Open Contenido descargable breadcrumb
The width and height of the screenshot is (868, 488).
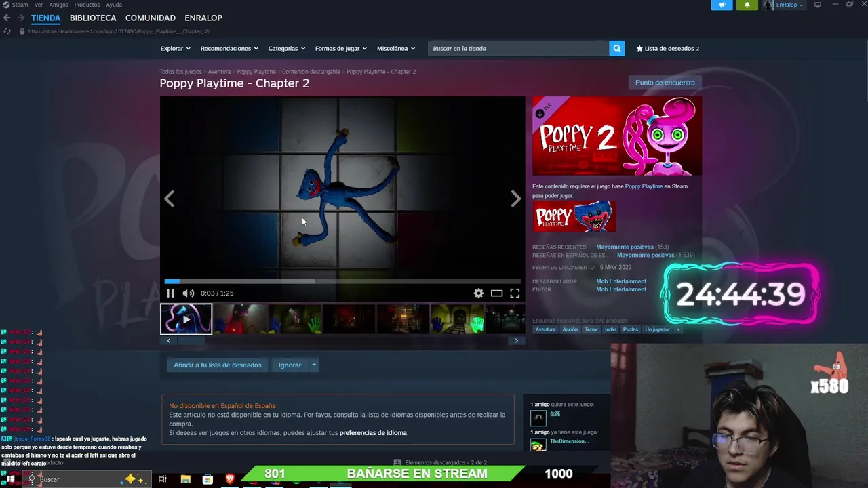(x=311, y=71)
